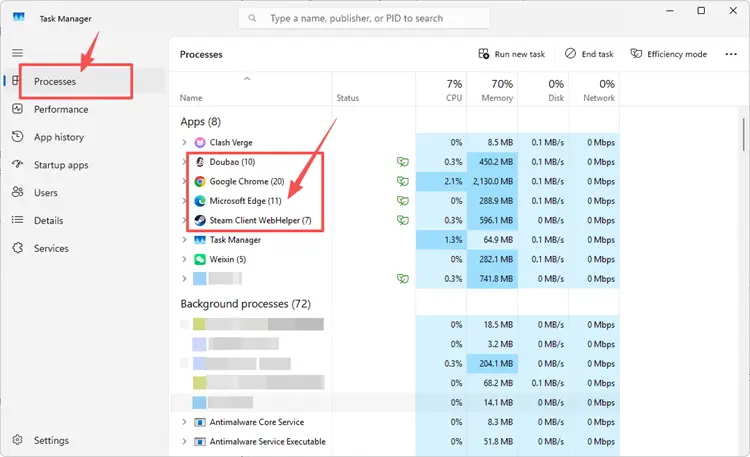The image size is (750, 457).
Task: Click the vertical scrollbar of process list
Action: click(743, 134)
